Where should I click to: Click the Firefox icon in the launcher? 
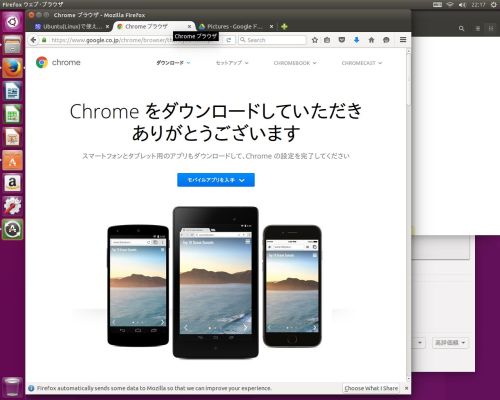click(12, 68)
